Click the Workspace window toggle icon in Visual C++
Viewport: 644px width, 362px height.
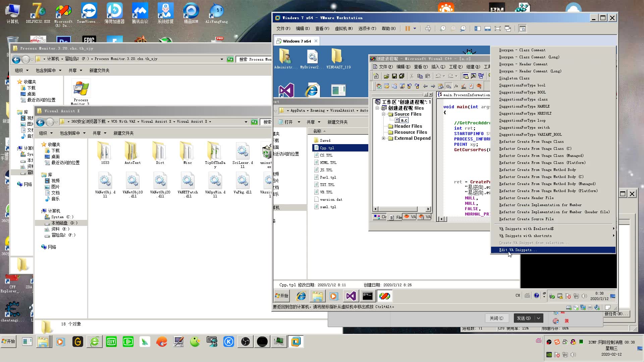click(466, 76)
